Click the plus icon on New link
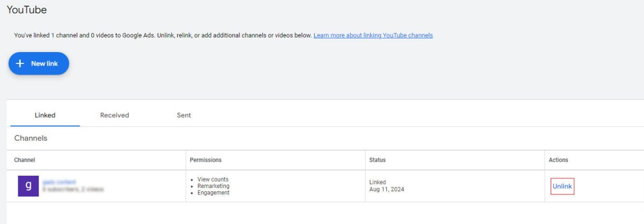The width and height of the screenshot is (644, 224). [x=20, y=63]
